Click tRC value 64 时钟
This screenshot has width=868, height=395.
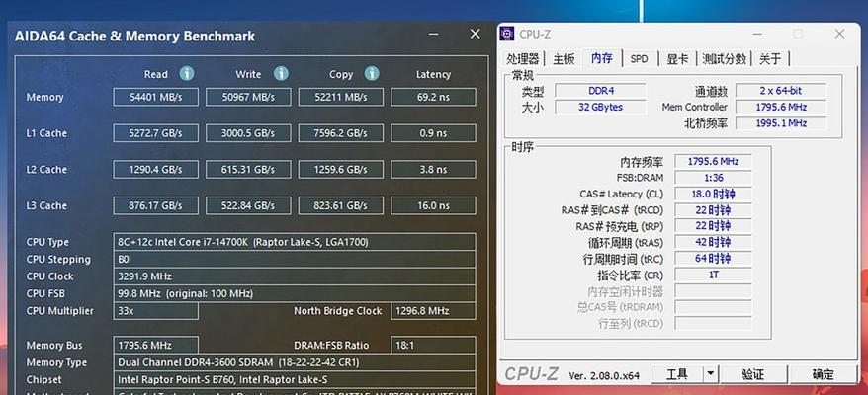(713, 259)
